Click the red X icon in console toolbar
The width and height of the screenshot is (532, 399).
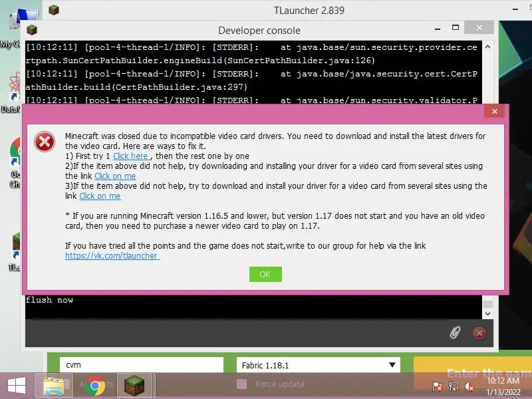[x=479, y=333]
